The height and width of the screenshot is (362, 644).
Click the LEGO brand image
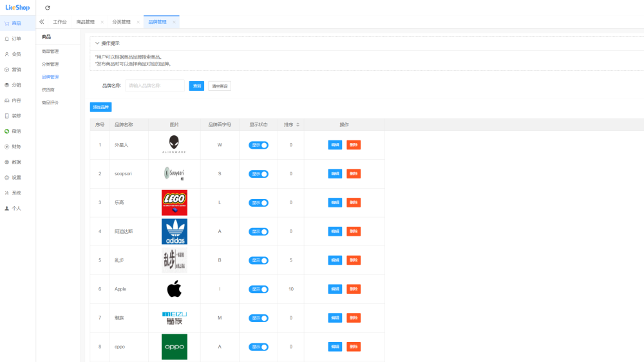(x=174, y=202)
